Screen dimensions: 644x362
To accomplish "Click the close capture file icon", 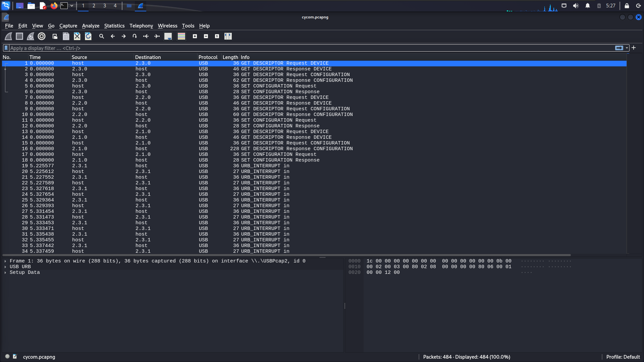I will coord(77,36).
